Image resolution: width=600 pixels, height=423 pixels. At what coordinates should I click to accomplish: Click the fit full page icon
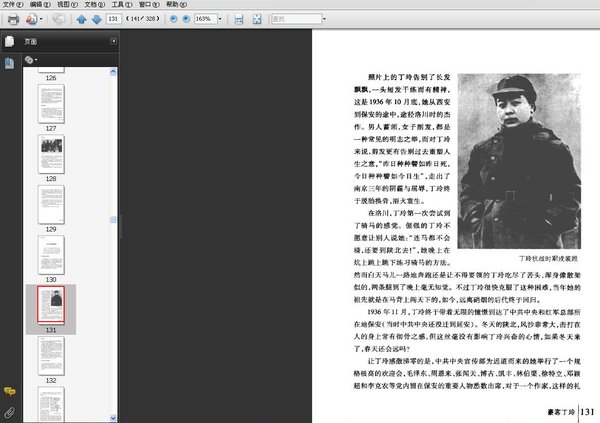[257, 19]
